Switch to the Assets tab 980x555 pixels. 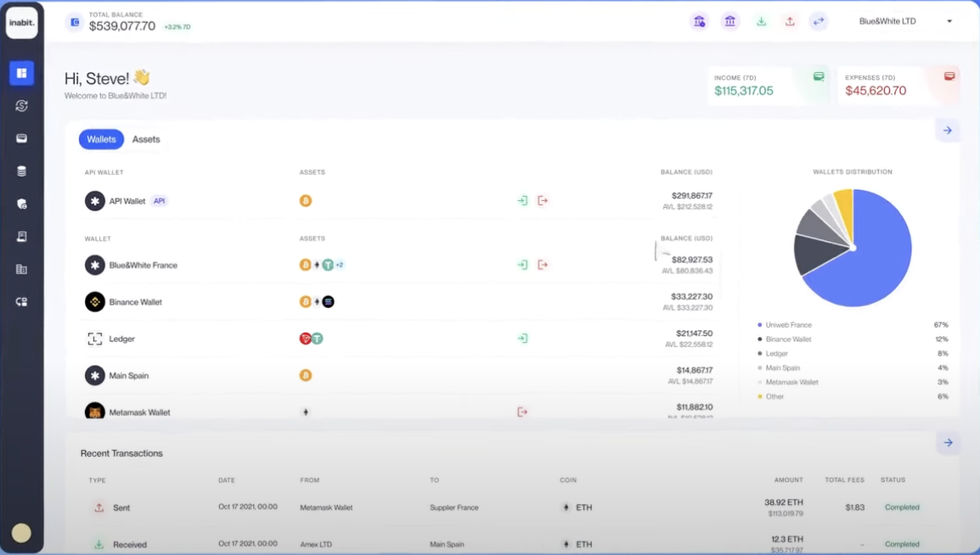146,138
